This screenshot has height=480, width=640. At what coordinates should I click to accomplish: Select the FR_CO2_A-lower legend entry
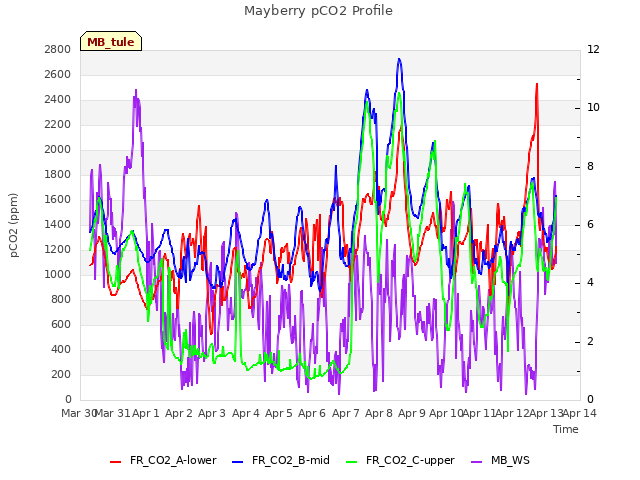(163, 460)
